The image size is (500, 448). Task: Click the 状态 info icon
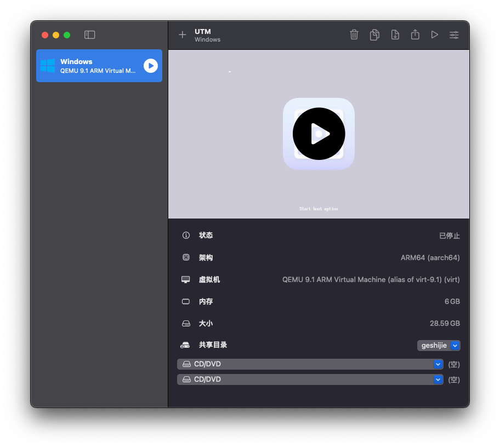point(186,236)
